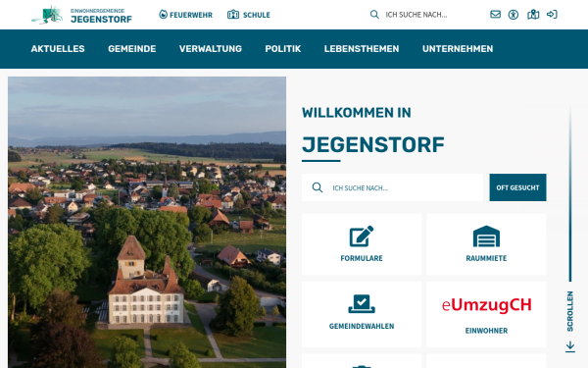The width and height of the screenshot is (588, 368).
Task: Click the Feuerwehr flame icon
Action: coord(163,15)
